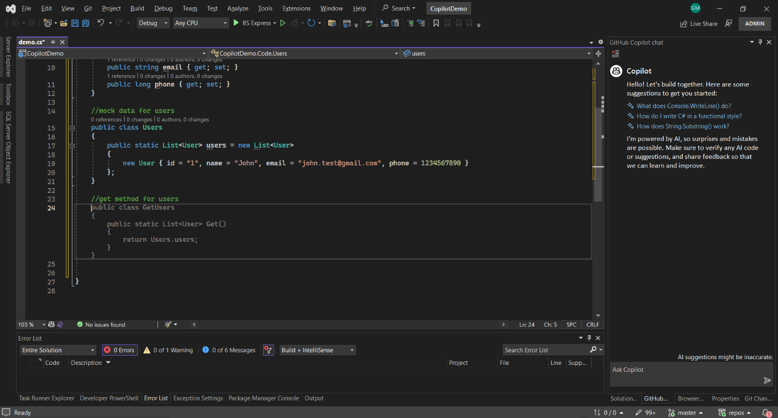Click the GM account avatar
The height and width of the screenshot is (418, 778).
(x=695, y=8)
